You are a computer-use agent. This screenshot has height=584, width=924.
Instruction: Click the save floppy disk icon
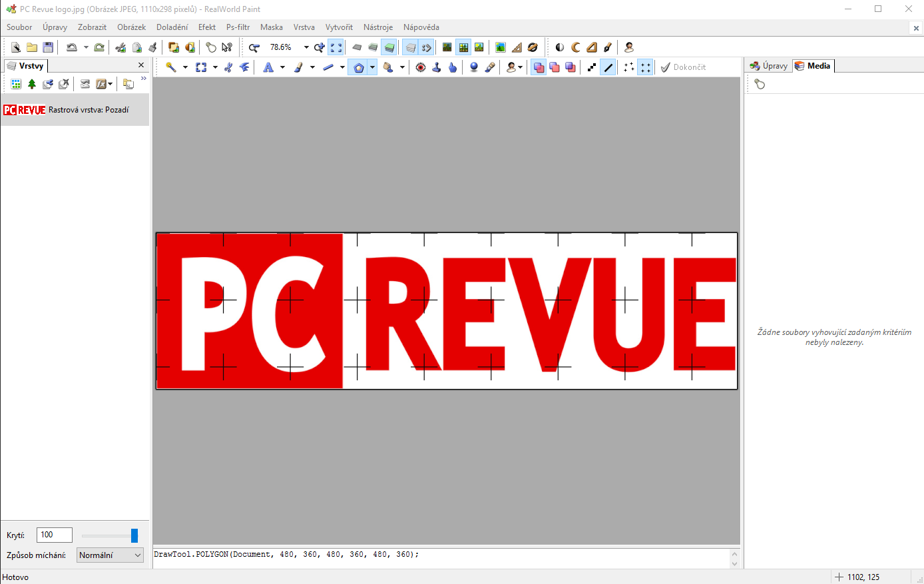click(x=48, y=47)
